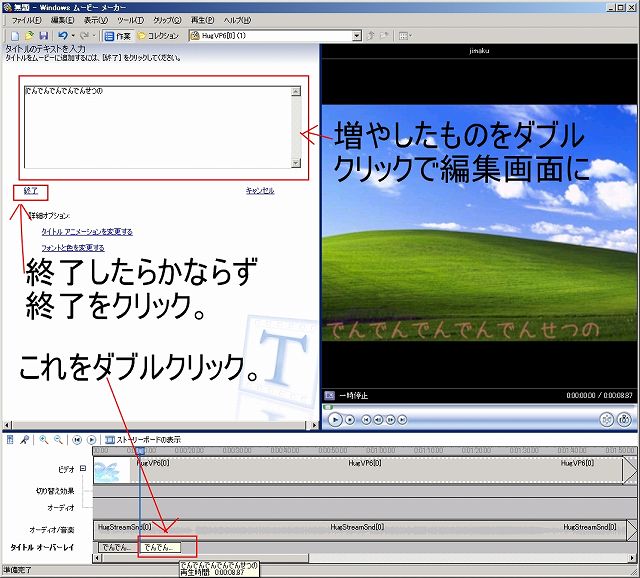
Task: Click the Forward (skip to end) monitor button
Action: click(x=402, y=420)
